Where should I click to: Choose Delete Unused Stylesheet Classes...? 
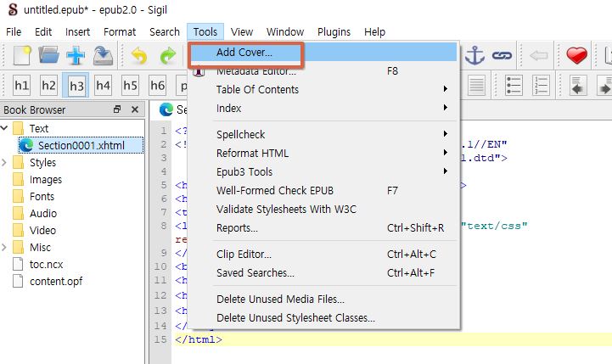pyautogui.click(x=323, y=317)
